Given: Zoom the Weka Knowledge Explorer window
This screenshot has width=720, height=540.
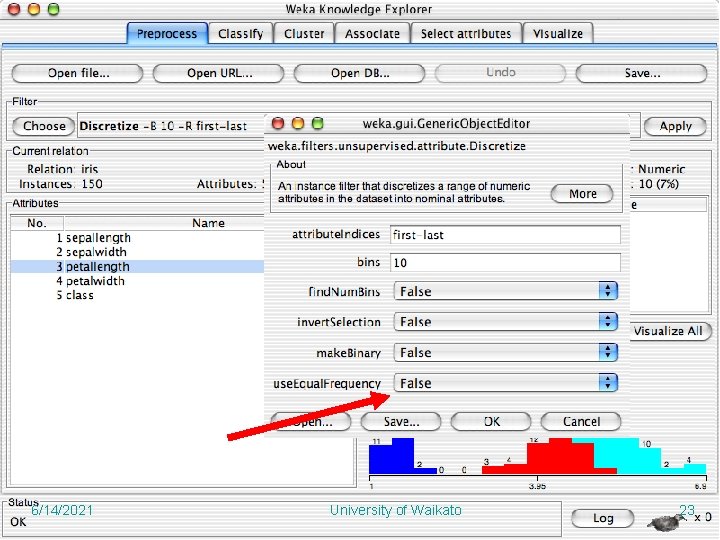Looking at the screenshot, I should pos(53,9).
